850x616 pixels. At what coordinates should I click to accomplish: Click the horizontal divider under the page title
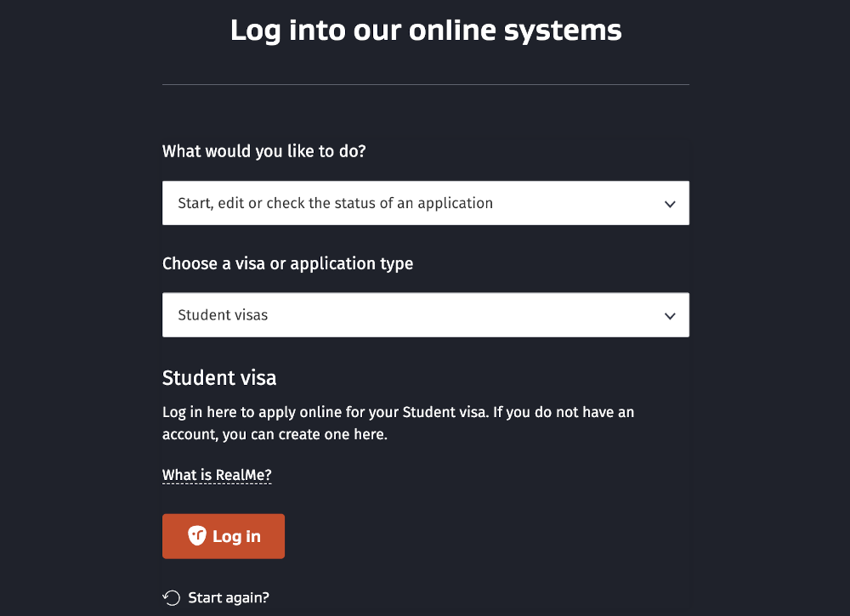pyautogui.click(x=425, y=85)
